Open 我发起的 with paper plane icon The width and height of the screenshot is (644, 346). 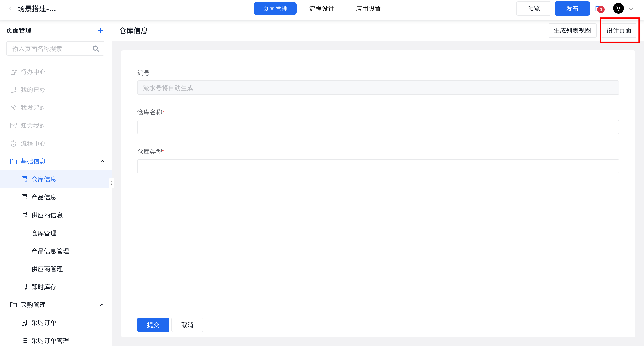click(x=33, y=108)
